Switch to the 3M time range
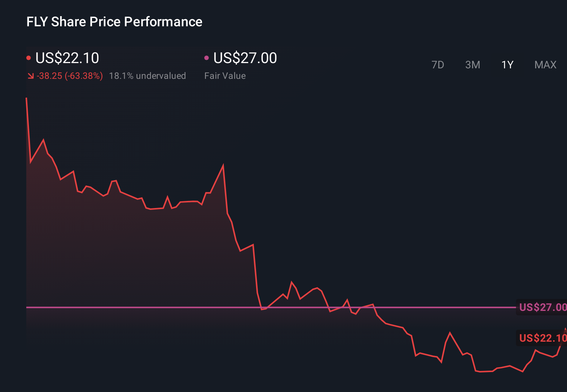Viewport: 567px width, 392px height. click(x=472, y=65)
